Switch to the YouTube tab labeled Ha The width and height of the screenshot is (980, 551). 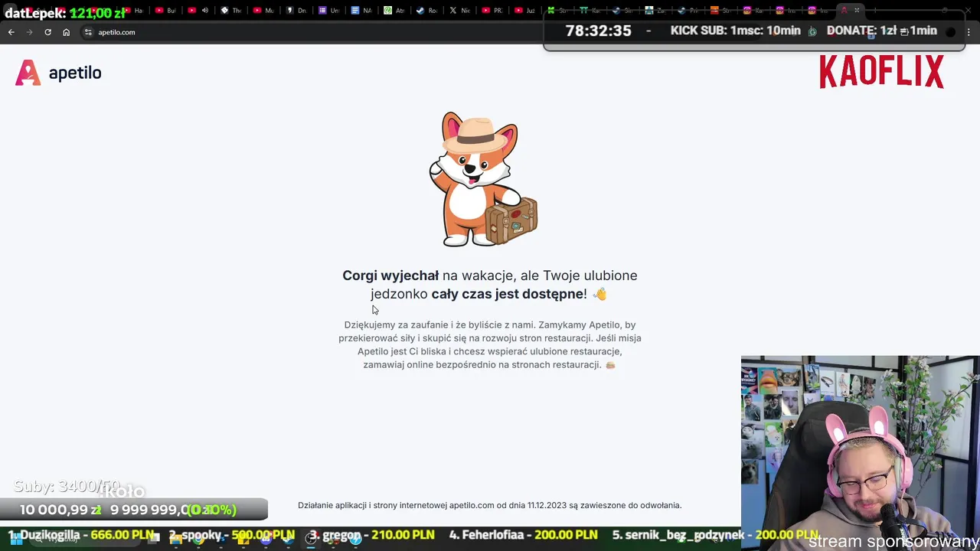(132, 11)
